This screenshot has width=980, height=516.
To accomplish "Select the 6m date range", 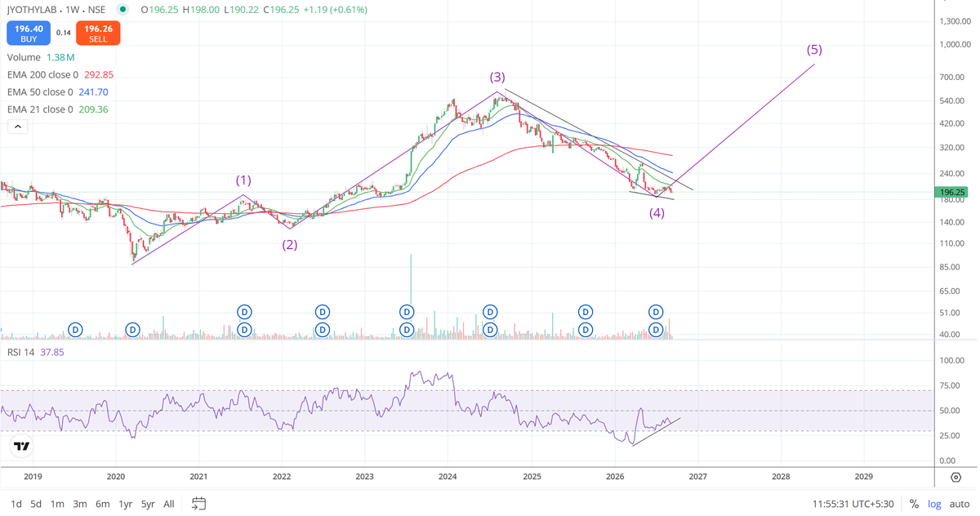I will [x=102, y=504].
